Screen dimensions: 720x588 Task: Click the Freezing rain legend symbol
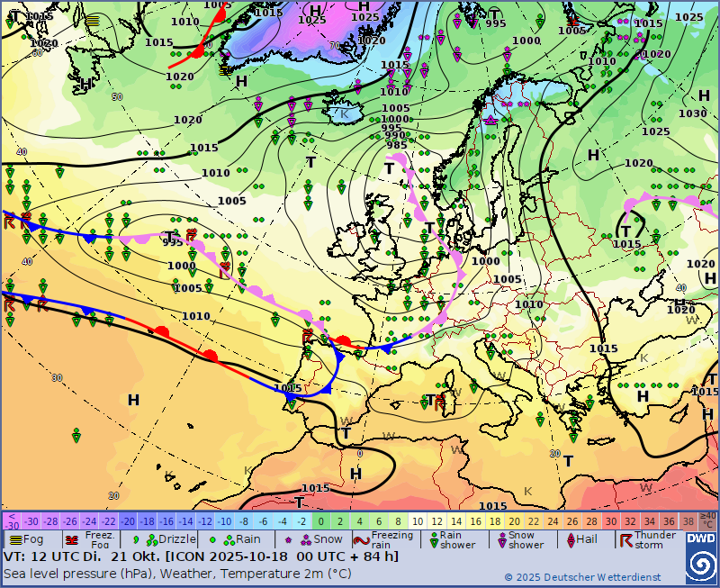pos(361,540)
